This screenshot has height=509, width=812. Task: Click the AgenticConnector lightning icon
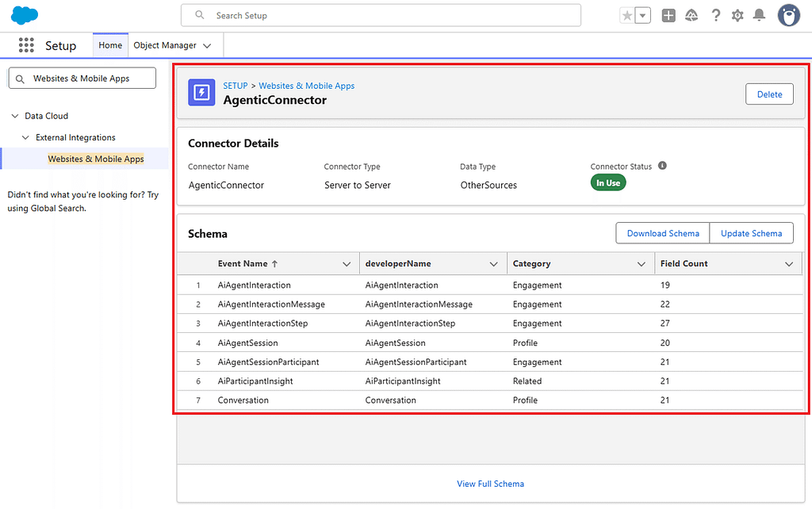click(x=201, y=93)
